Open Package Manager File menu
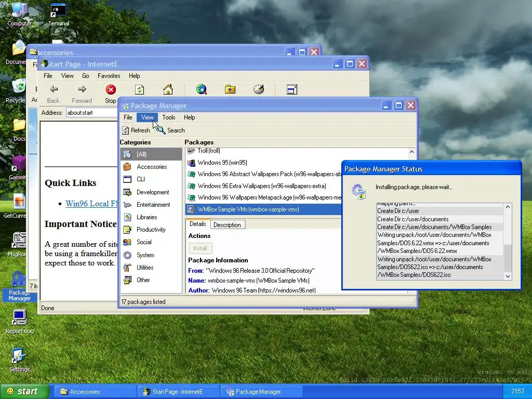 [x=128, y=117]
